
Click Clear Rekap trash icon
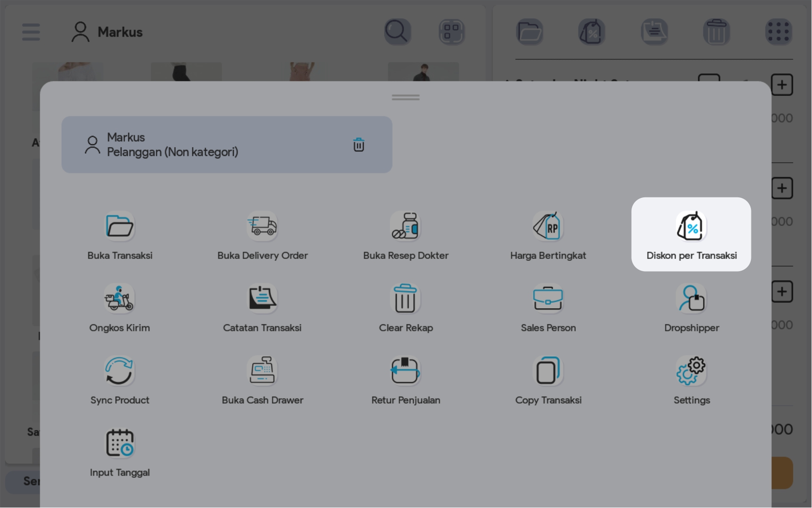(x=405, y=299)
